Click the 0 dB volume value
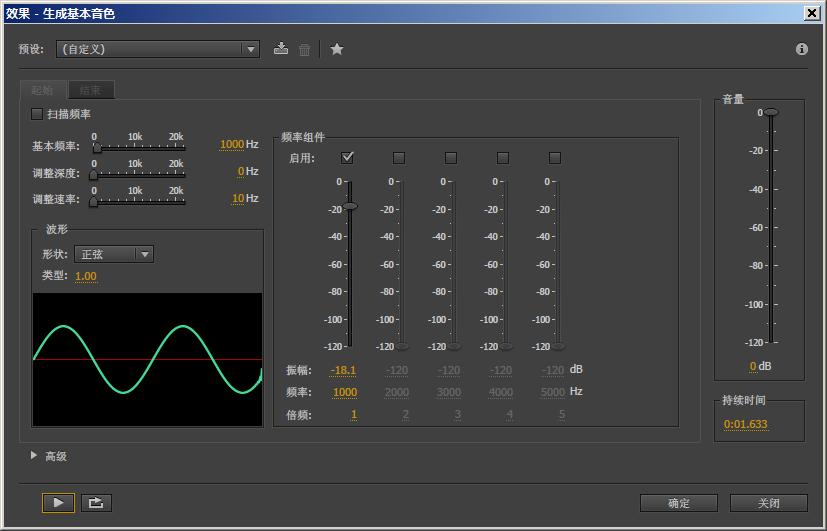Screen dimensions: 827x531 pyautogui.click(x=753, y=366)
